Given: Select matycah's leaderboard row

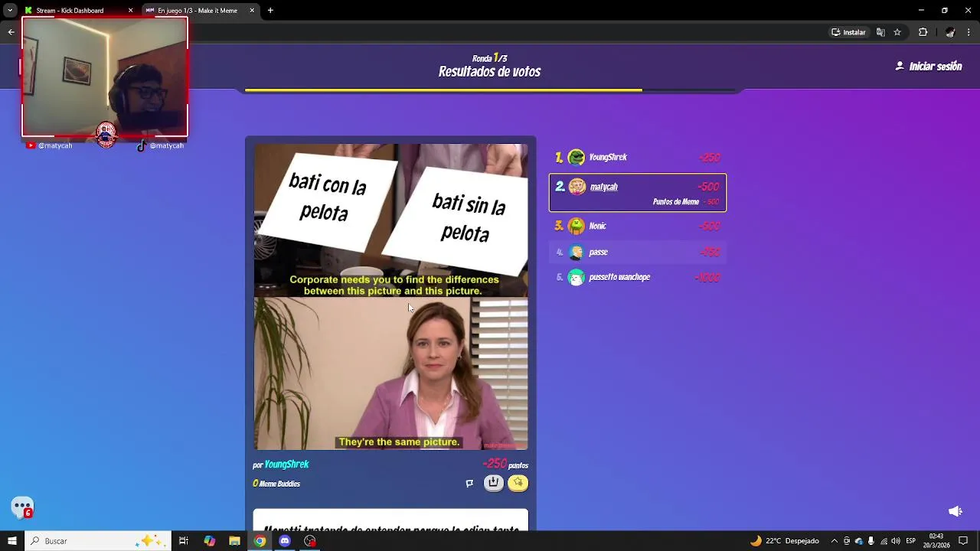Looking at the screenshot, I should [637, 193].
